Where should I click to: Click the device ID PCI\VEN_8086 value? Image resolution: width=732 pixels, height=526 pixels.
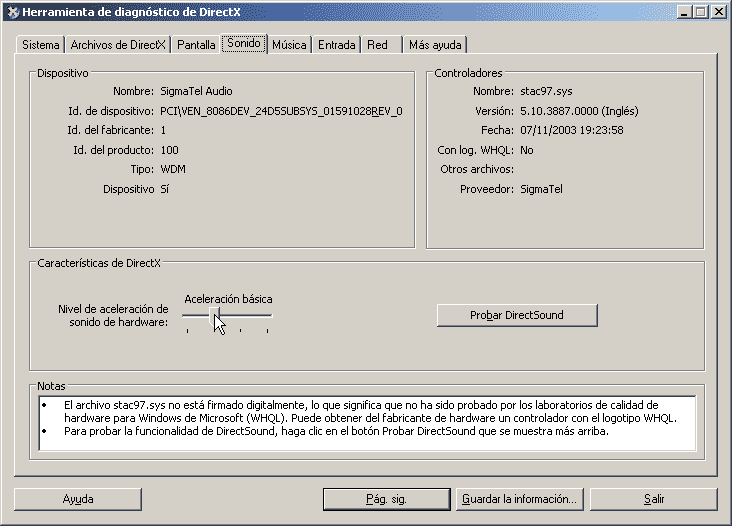pos(281,111)
